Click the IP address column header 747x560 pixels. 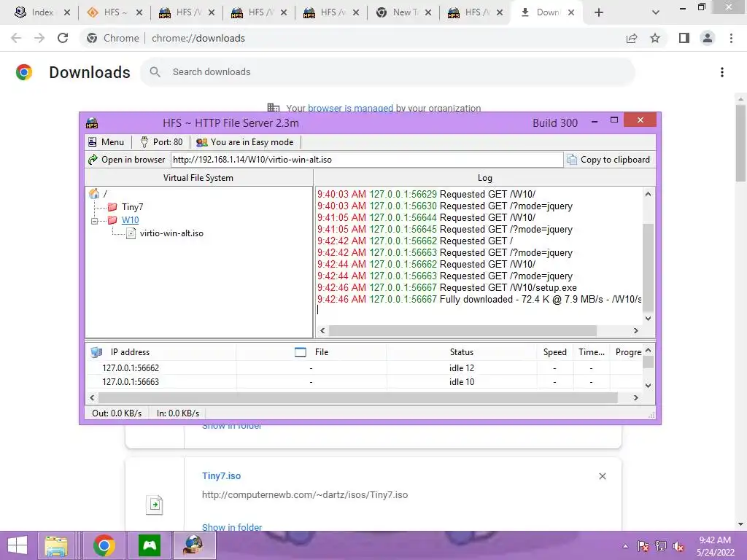[x=160, y=352]
